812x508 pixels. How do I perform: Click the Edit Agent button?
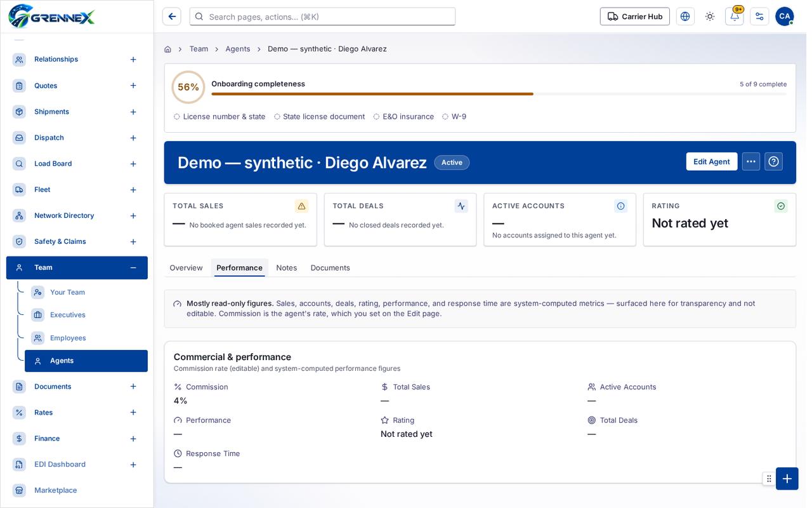coord(712,161)
